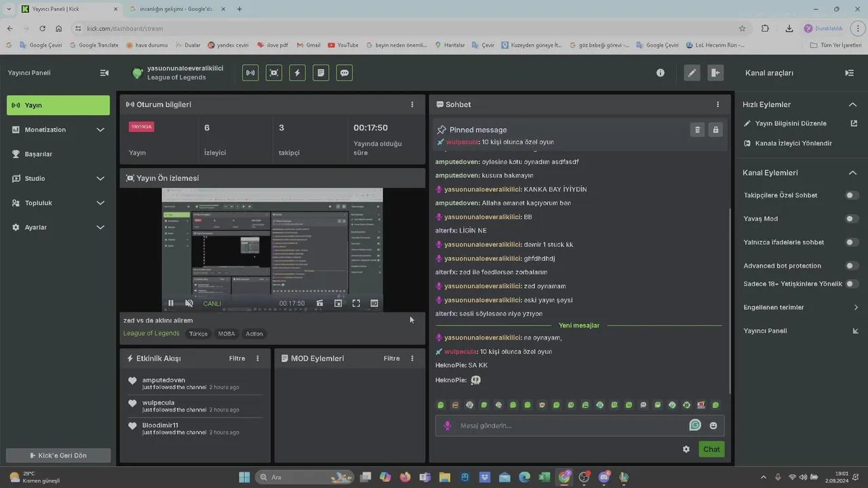868x488 pixels.
Task: Enter fullscreen on stream preview
Action: tap(356, 304)
